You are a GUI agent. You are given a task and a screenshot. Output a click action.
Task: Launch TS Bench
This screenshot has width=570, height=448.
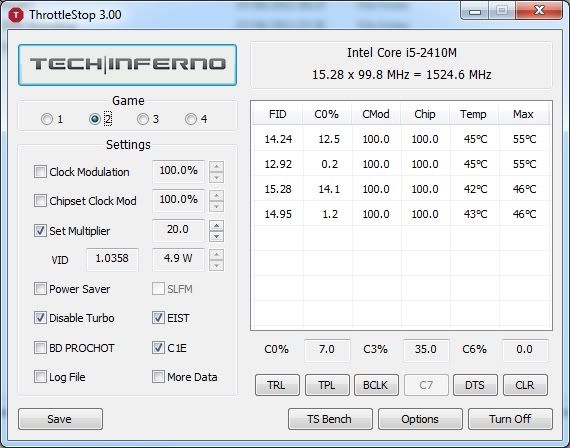tap(330, 419)
